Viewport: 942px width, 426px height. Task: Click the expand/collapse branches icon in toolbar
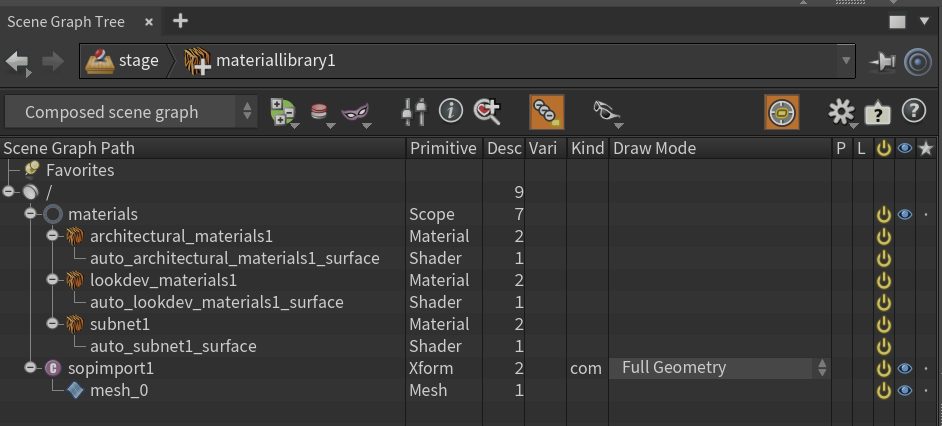coord(282,112)
